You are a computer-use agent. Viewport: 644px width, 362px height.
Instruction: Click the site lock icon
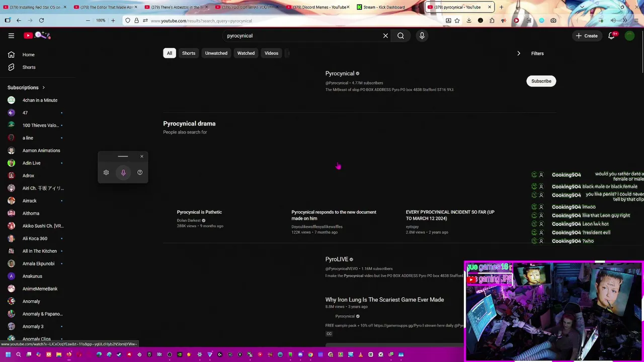click(136, 21)
